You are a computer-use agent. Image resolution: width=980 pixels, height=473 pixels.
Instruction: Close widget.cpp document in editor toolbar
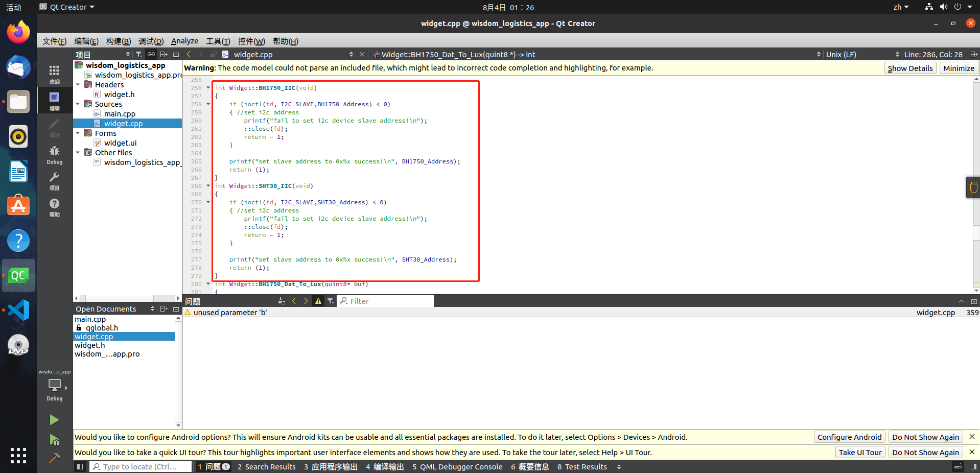tap(362, 54)
